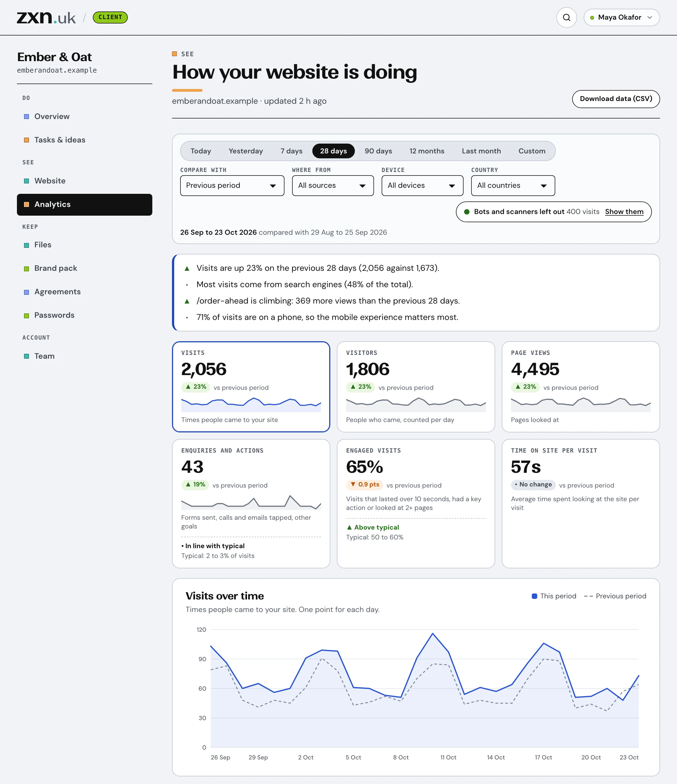Select the Visits metric card

click(251, 387)
